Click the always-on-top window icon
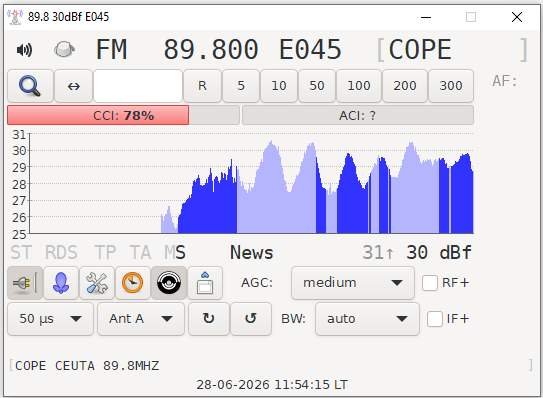 [x=205, y=283]
